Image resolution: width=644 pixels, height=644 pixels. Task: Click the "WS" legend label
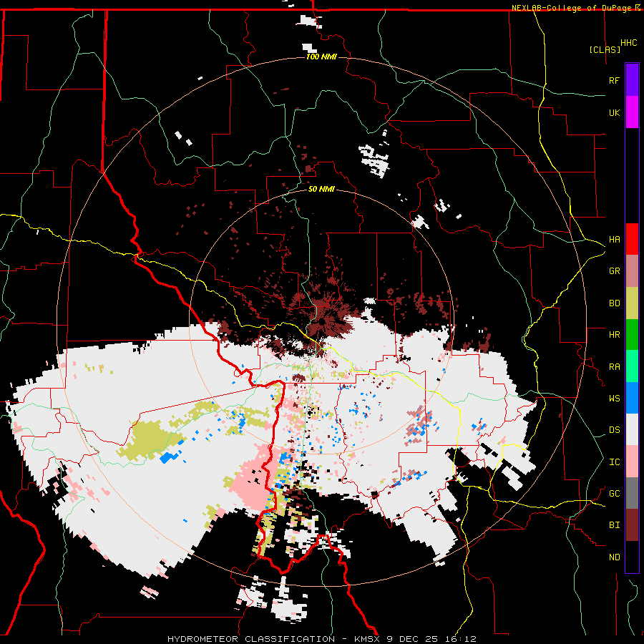click(x=614, y=399)
